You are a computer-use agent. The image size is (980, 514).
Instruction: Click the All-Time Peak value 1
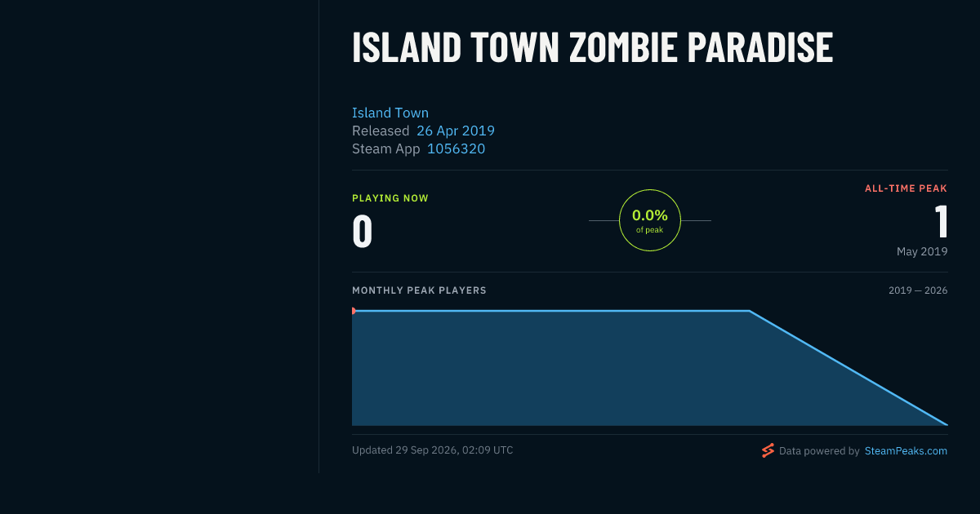(941, 221)
